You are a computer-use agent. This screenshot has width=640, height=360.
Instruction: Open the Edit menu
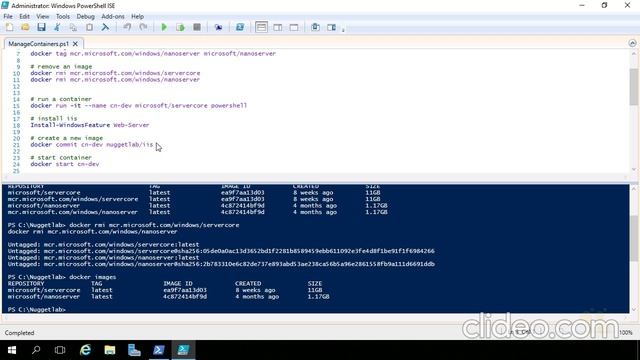24,16
